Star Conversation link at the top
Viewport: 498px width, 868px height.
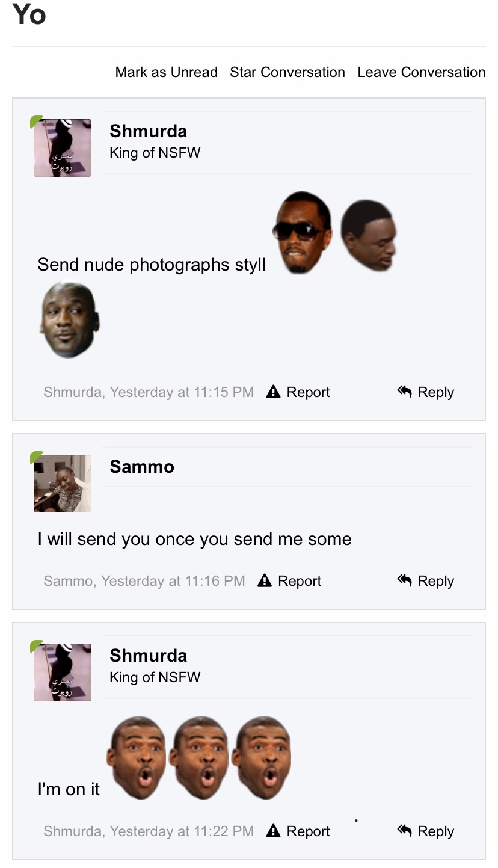[287, 72]
